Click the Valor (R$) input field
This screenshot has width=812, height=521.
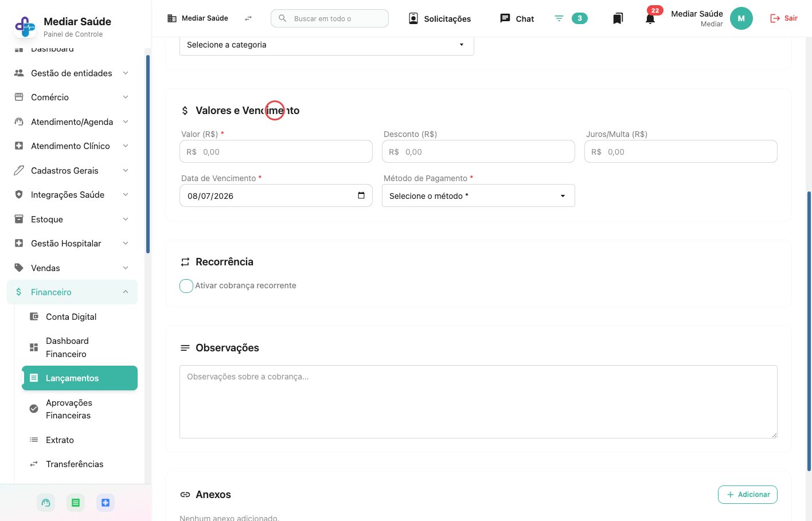(276, 152)
